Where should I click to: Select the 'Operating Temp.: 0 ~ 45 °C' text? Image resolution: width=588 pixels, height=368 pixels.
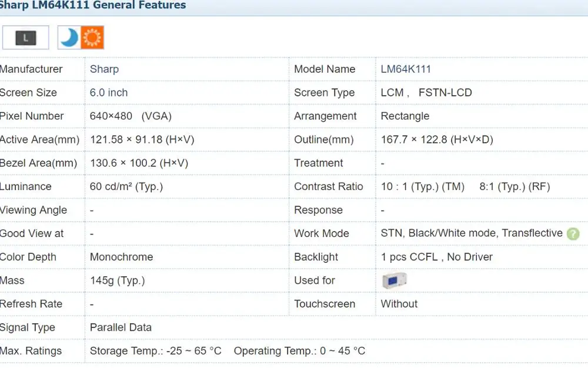click(x=300, y=351)
